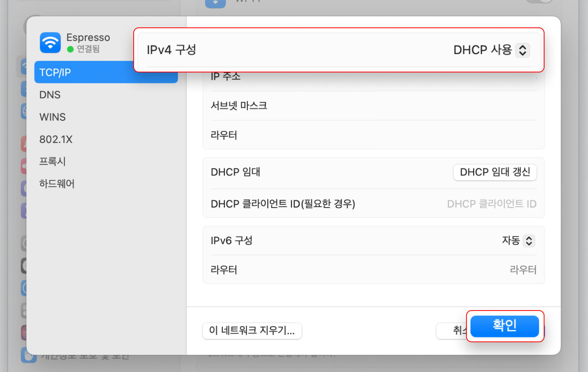Open the 802.1X settings
The image size is (588, 372).
[56, 139]
